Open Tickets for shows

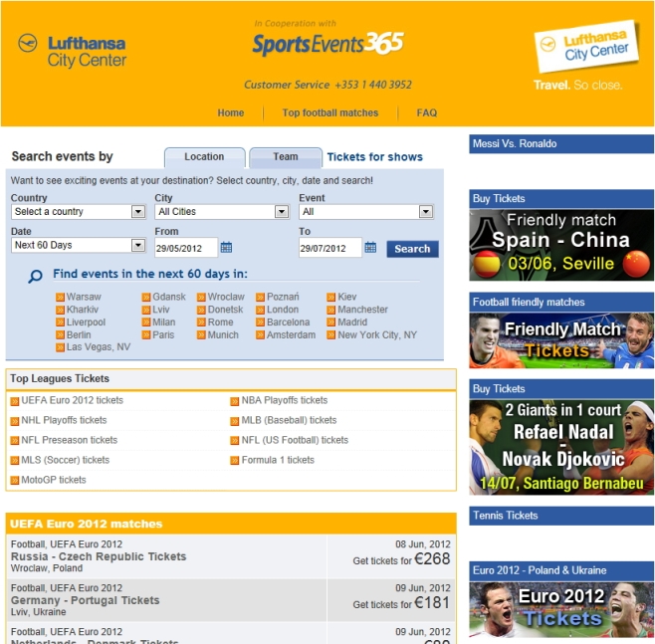pos(374,157)
